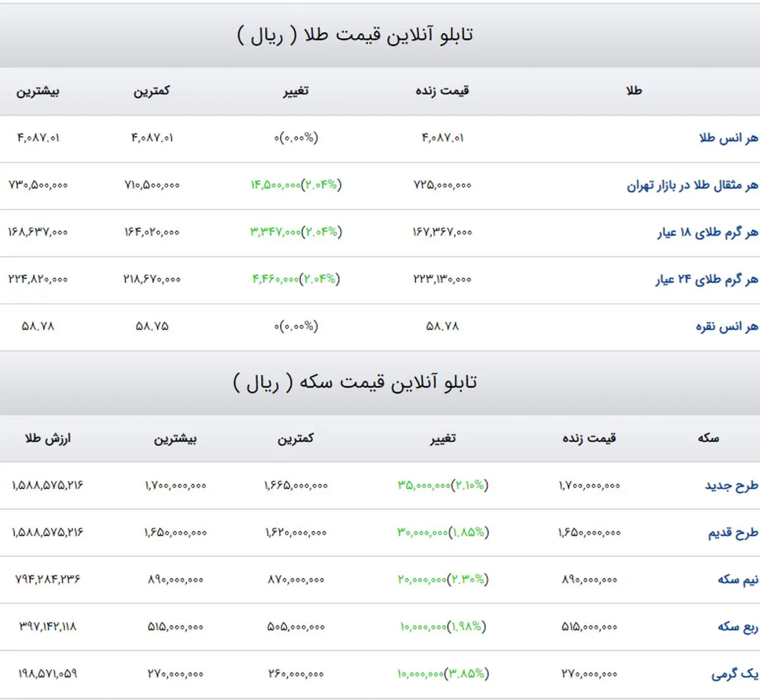Click coin table تغییر header
The image size is (760, 700).
coord(443,438)
